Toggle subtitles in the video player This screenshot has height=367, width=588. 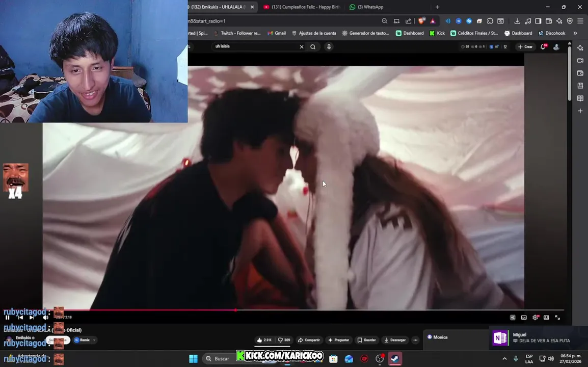coord(524,318)
